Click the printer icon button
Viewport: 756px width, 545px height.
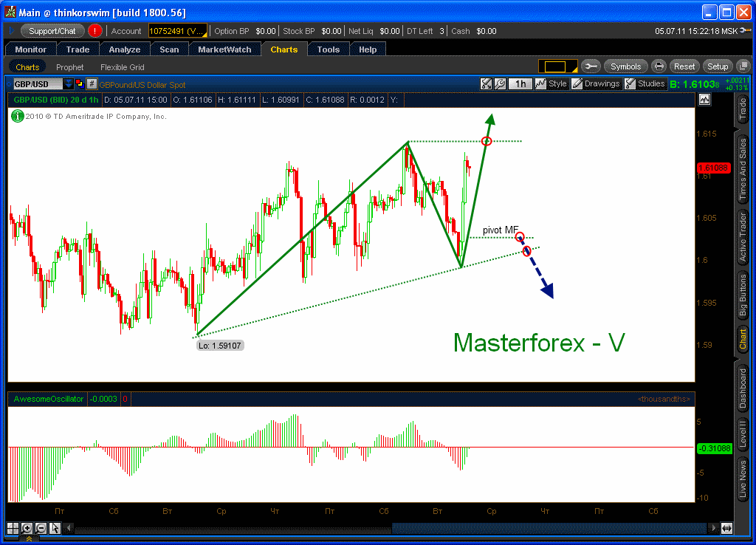point(659,66)
